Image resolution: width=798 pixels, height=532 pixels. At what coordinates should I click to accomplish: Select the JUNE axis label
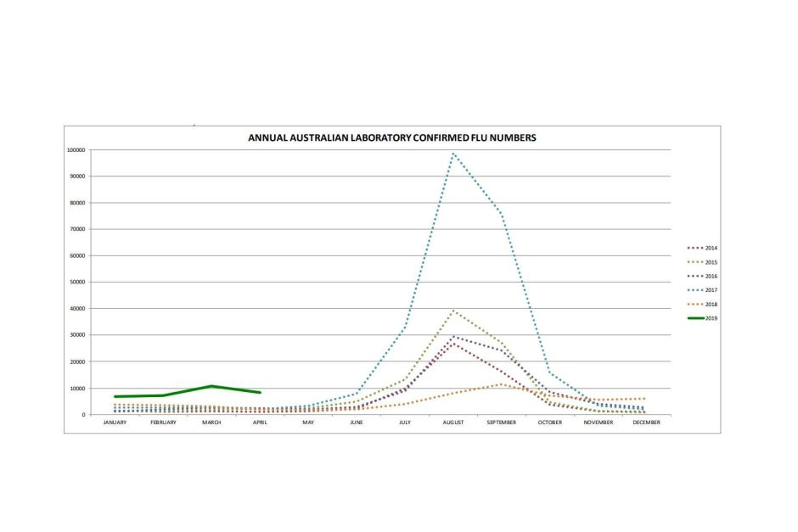(357, 423)
